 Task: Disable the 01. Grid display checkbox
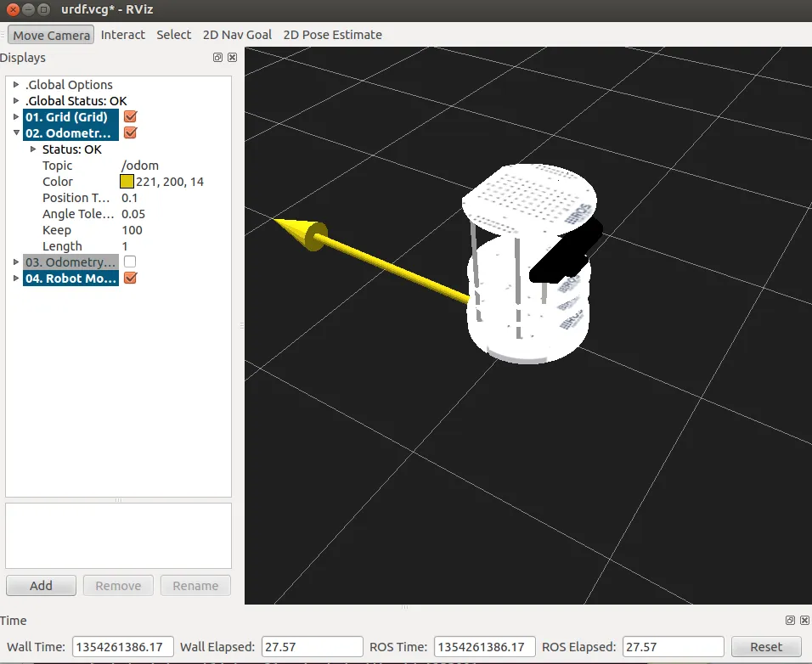click(130, 117)
